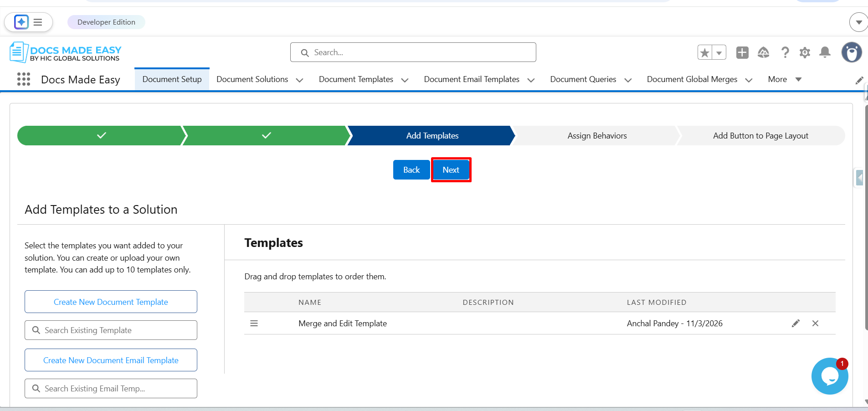Expand the Document Queries tab menu
868x411 pixels.
pyautogui.click(x=628, y=80)
